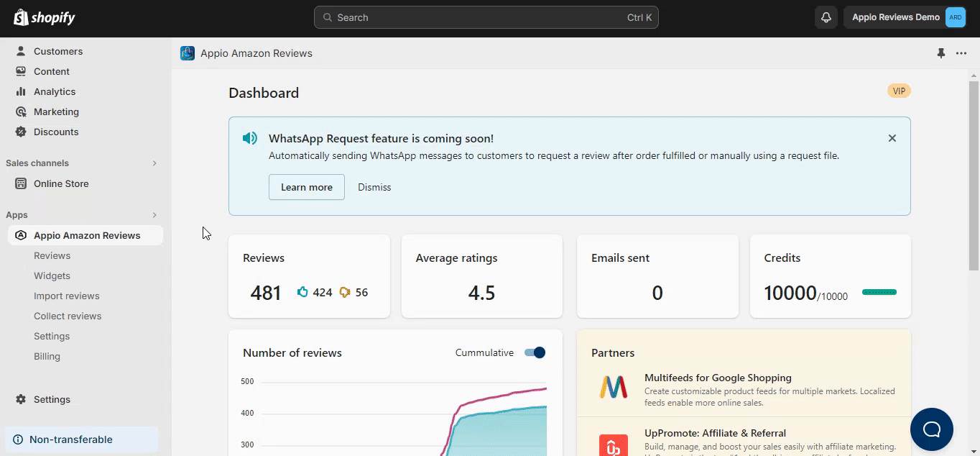Open Multifeeds for Google Shopping link
980x456 pixels.
coord(718,378)
